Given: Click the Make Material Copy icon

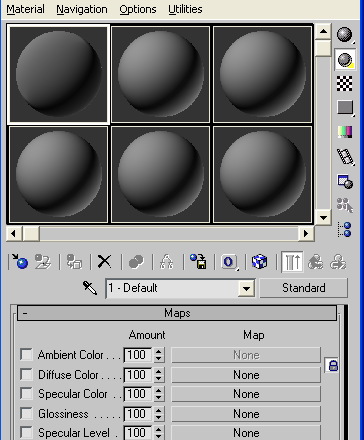Looking at the screenshot, I should click(136, 262).
